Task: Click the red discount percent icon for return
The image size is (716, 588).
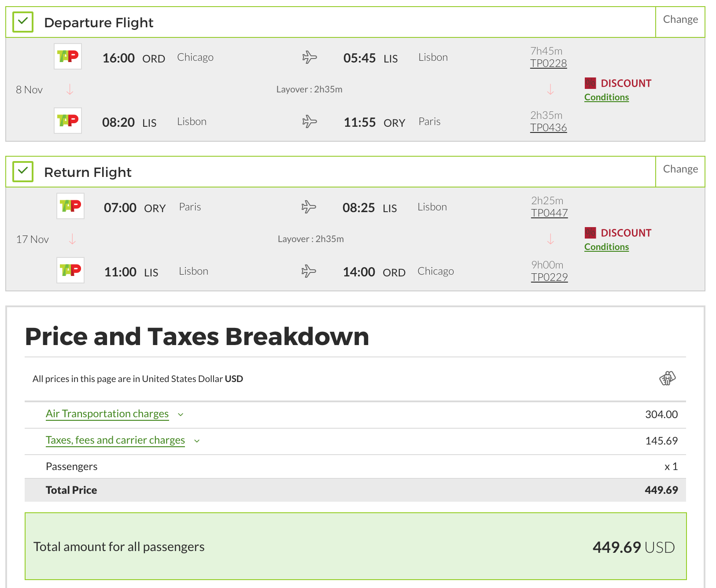Action: tap(590, 233)
